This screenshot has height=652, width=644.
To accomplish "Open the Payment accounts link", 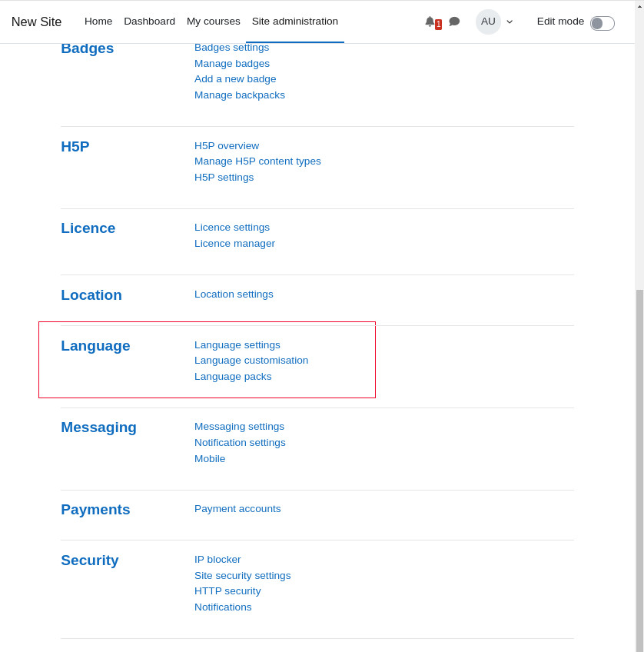I will click(x=237, y=509).
